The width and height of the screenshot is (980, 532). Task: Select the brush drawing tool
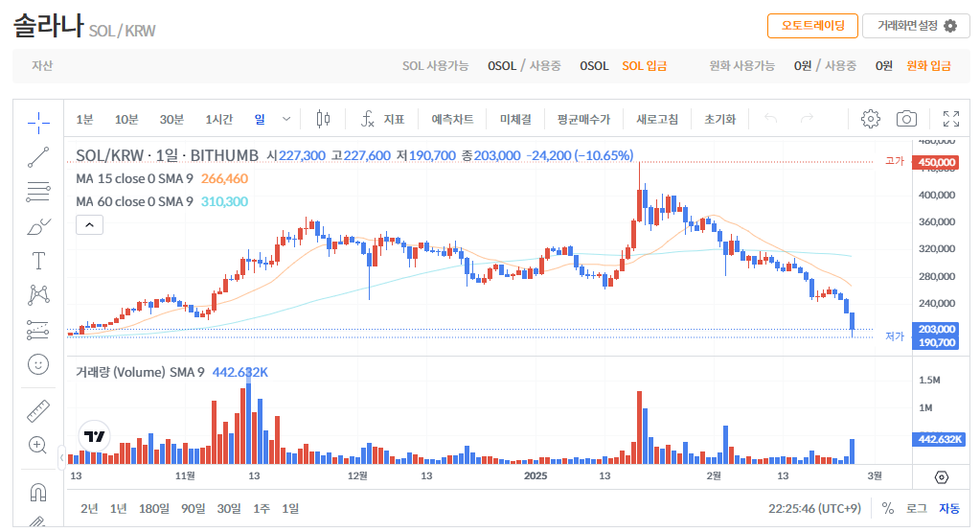coord(38,226)
